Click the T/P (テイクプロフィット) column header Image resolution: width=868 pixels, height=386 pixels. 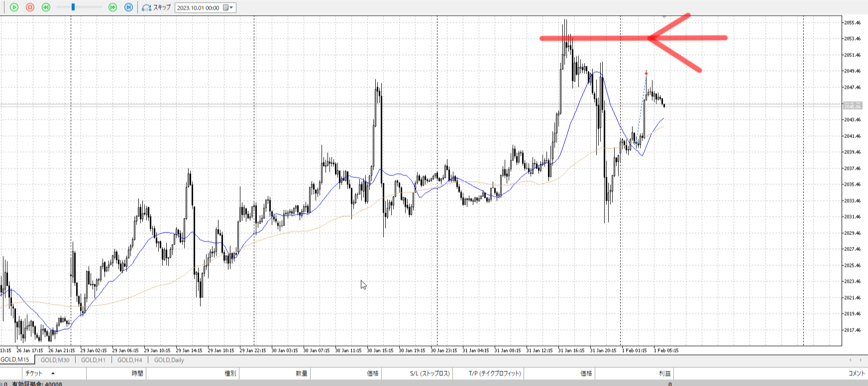click(494, 373)
